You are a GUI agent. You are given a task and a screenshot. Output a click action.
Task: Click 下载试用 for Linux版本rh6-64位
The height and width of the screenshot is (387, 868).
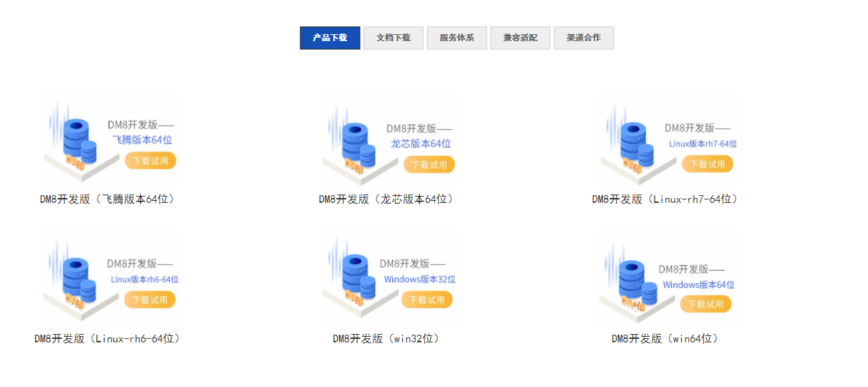150,300
